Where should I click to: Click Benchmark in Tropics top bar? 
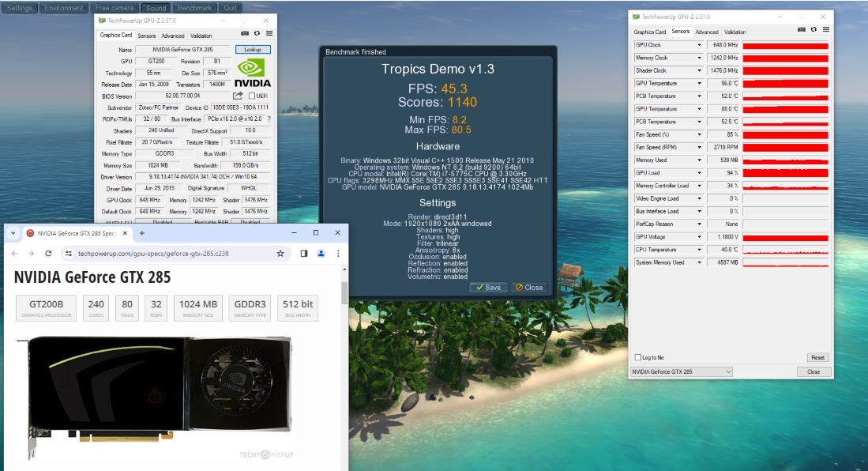click(195, 8)
